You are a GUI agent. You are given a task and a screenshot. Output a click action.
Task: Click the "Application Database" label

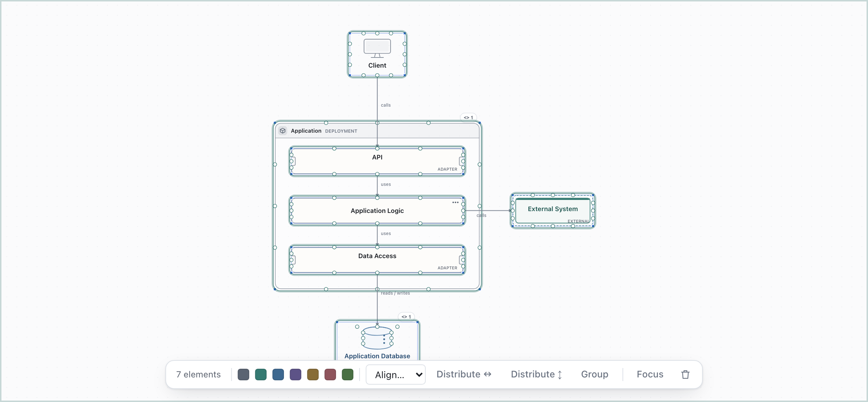click(x=377, y=356)
